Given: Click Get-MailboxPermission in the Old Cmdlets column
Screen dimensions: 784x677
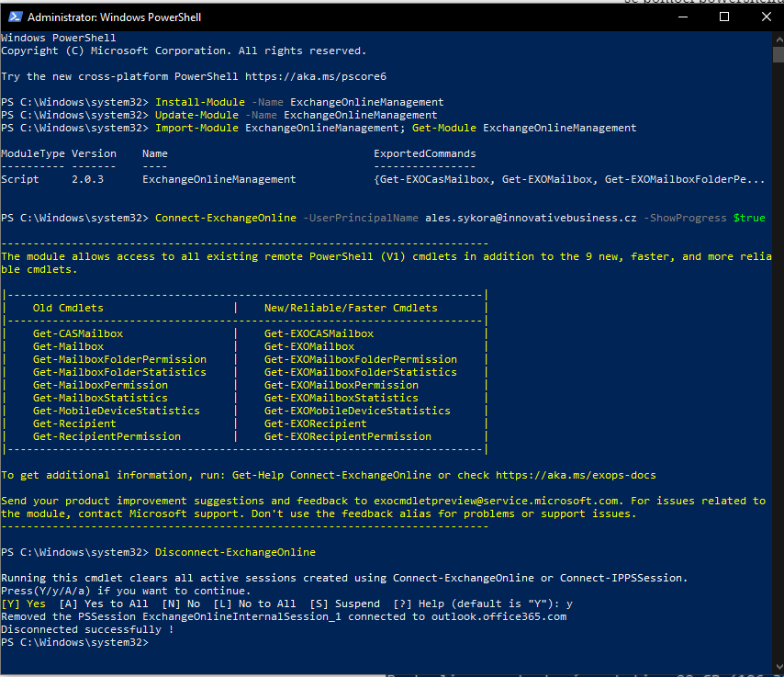Looking at the screenshot, I should 100,385.
